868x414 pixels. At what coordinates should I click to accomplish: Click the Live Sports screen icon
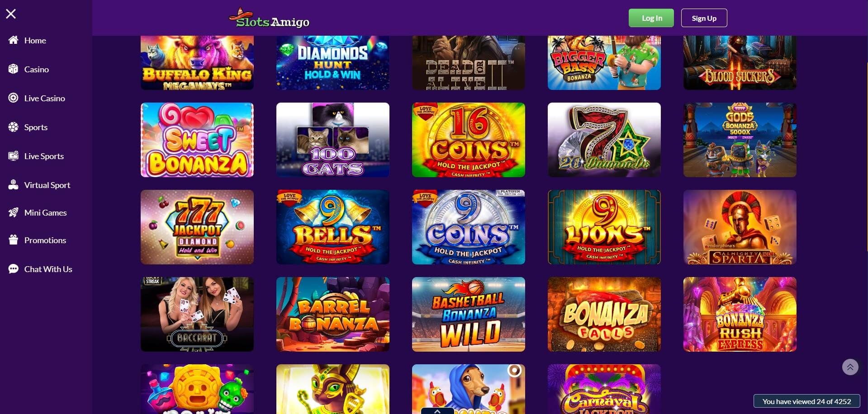(14, 156)
